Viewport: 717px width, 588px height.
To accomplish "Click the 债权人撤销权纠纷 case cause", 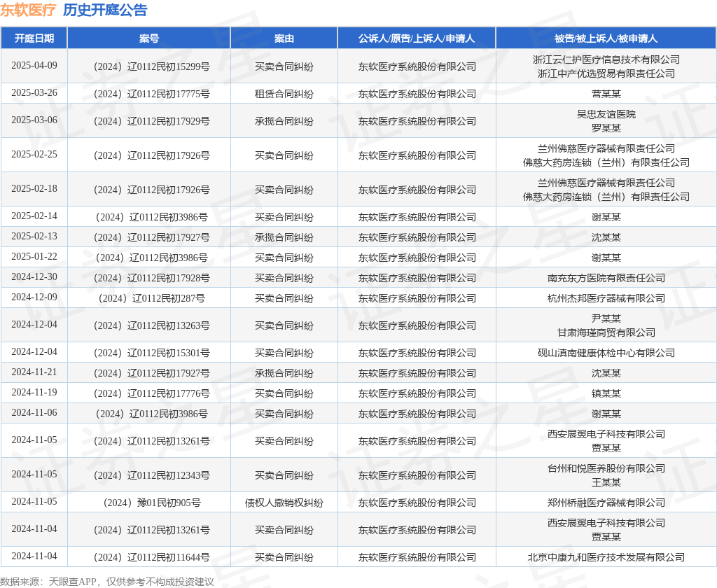I will [284, 503].
